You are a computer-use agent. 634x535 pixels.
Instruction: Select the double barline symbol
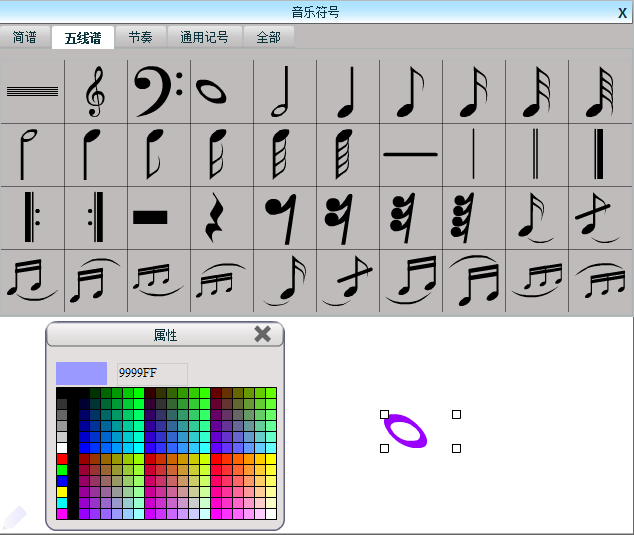tap(536, 154)
